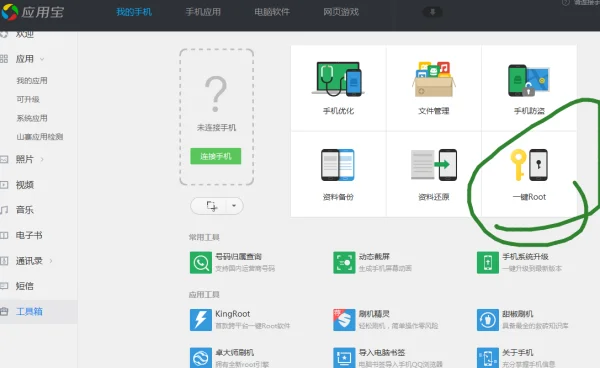This screenshot has height=368, width=600.
Task: Switch to the 电脑软件 tab
Action: [272, 12]
